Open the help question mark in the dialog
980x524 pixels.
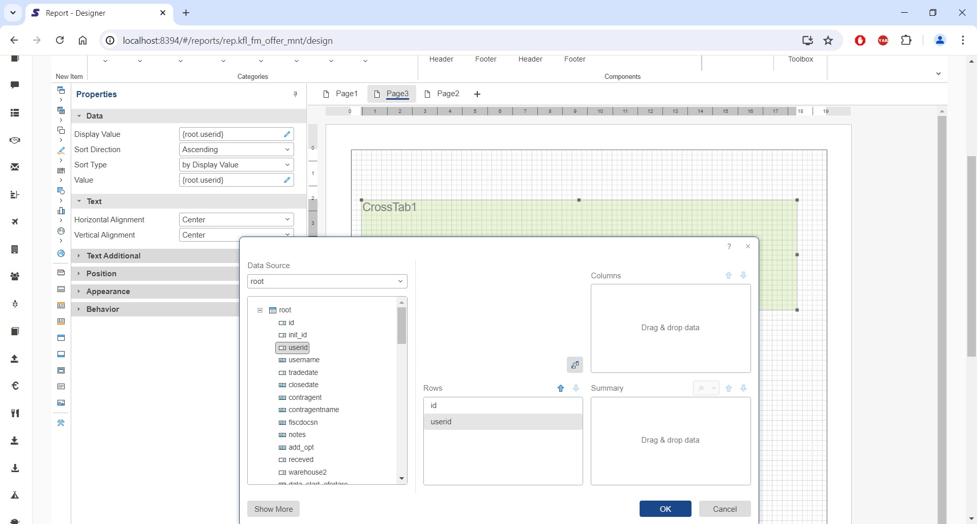(x=729, y=246)
